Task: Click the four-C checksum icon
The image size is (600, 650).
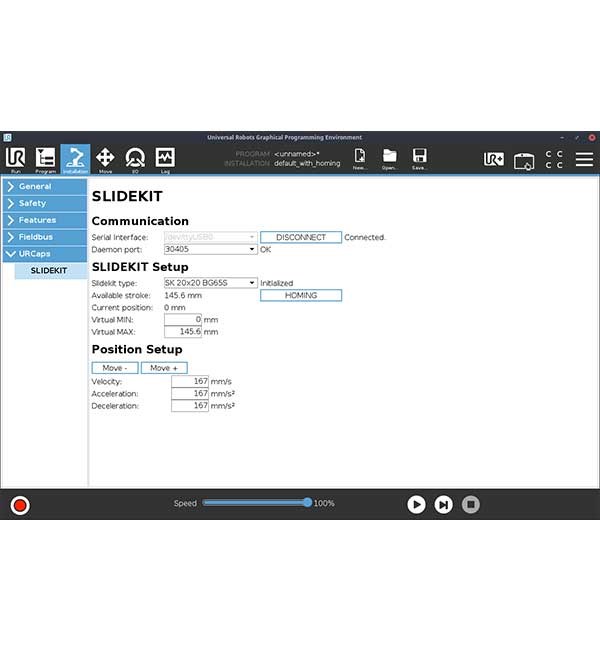Action: point(554,159)
